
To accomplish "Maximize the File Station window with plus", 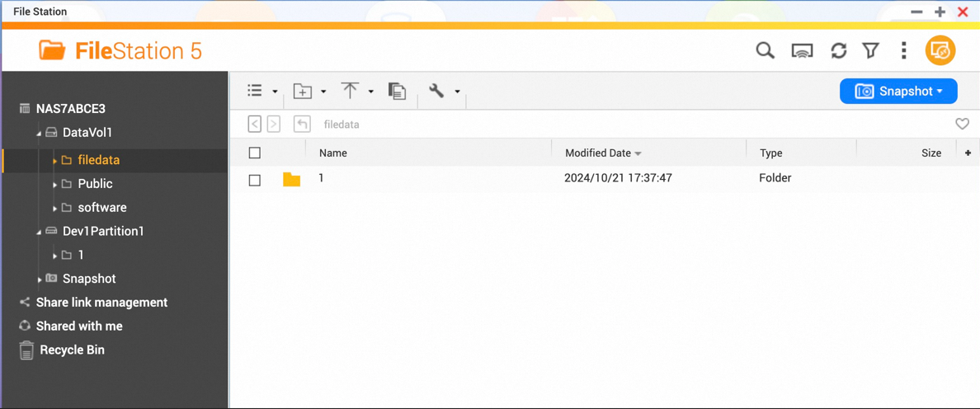I will (x=940, y=12).
